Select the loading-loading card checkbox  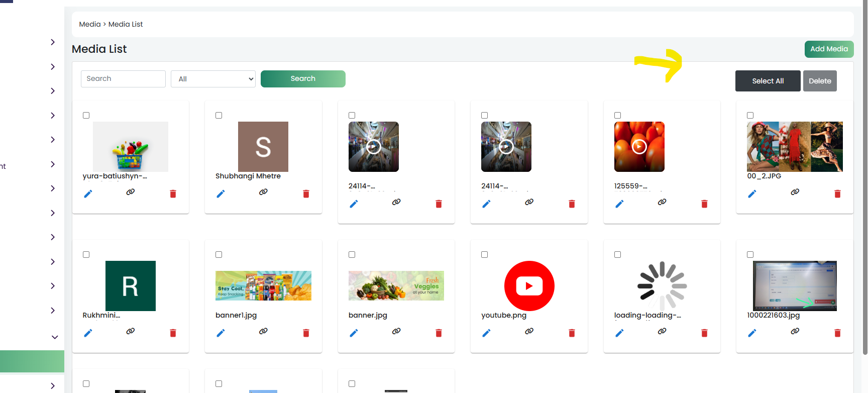pos(618,255)
